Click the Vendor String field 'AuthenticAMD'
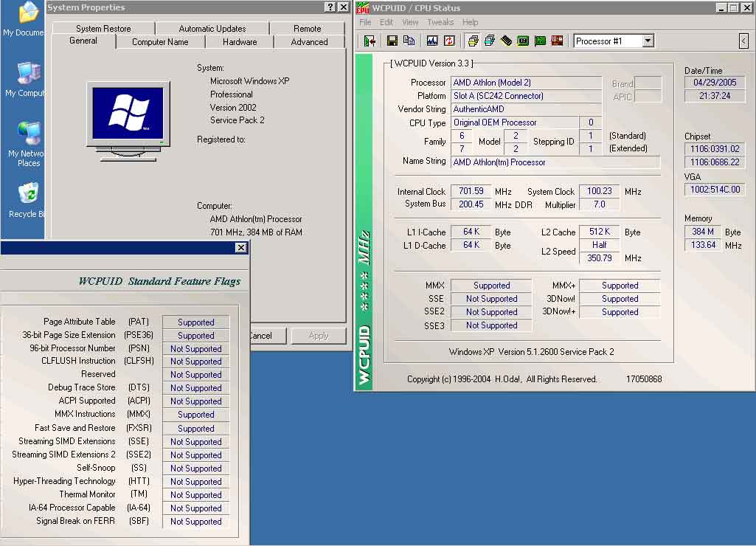This screenshot has width=756, height=546. (526, 109)
